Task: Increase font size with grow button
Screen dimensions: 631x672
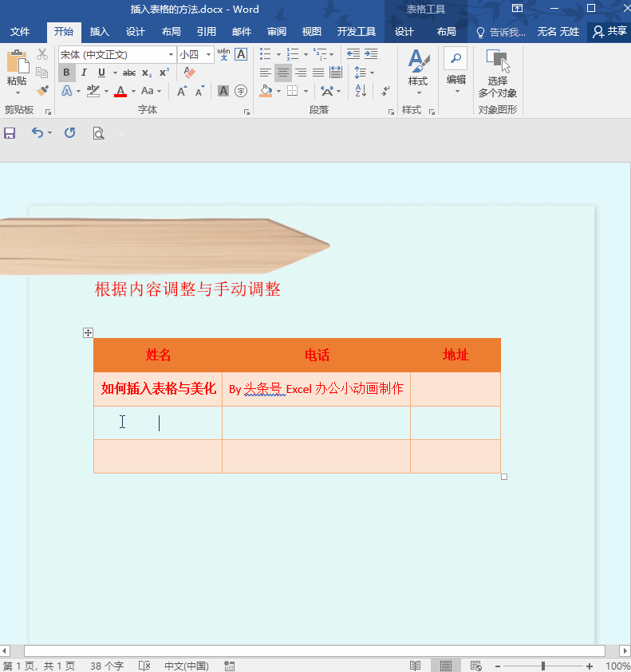Action: click(182, 91)
